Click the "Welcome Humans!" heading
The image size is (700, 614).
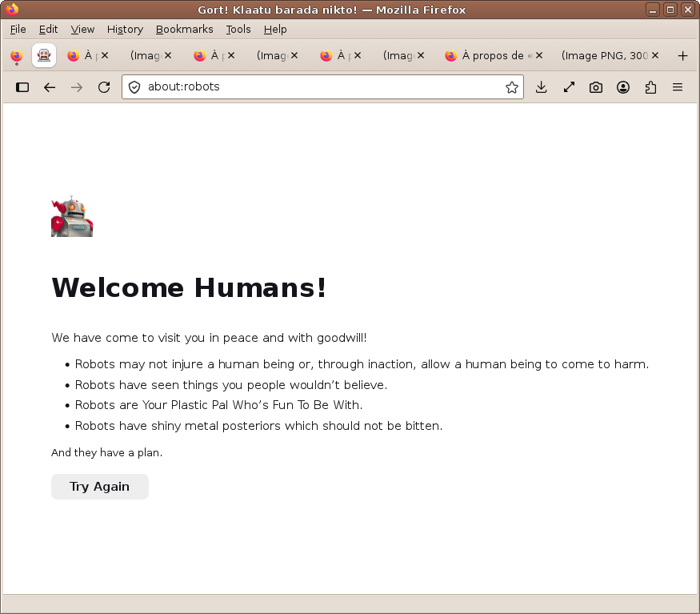189,287
